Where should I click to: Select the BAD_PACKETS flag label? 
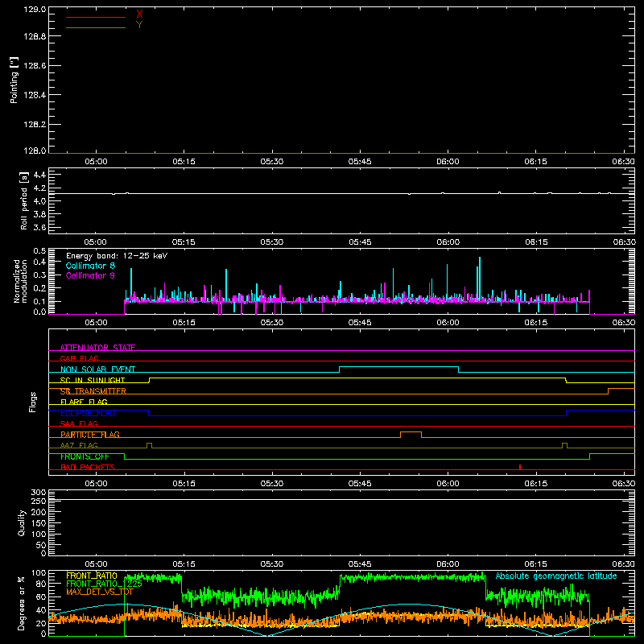88,467
